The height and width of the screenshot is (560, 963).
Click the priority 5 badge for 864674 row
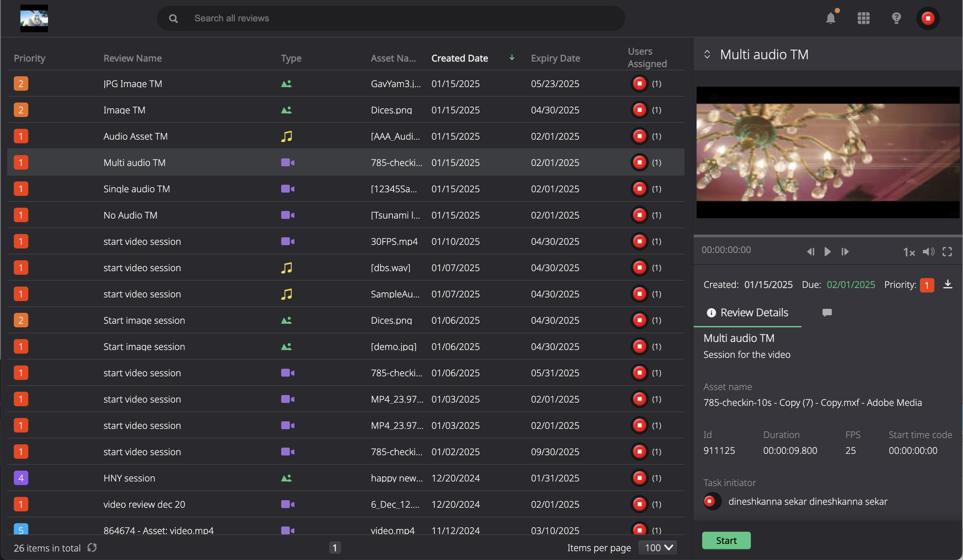click(x=21, y=529)
